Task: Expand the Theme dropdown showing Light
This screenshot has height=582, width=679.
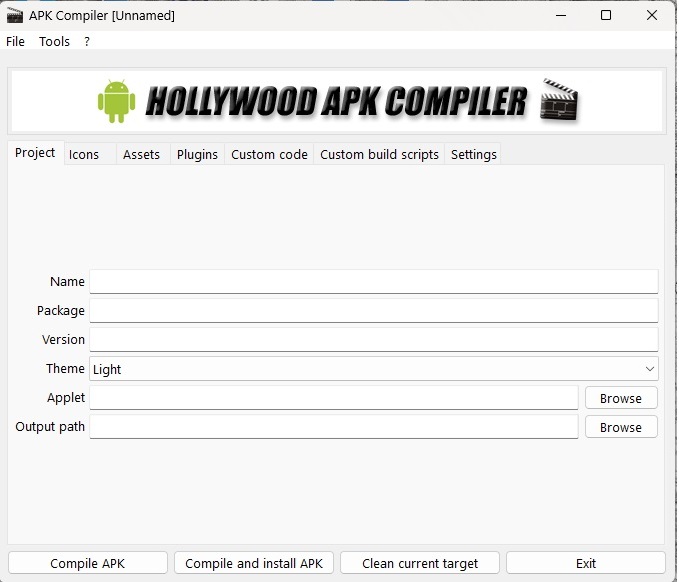Action: click(x=374, y=369)
